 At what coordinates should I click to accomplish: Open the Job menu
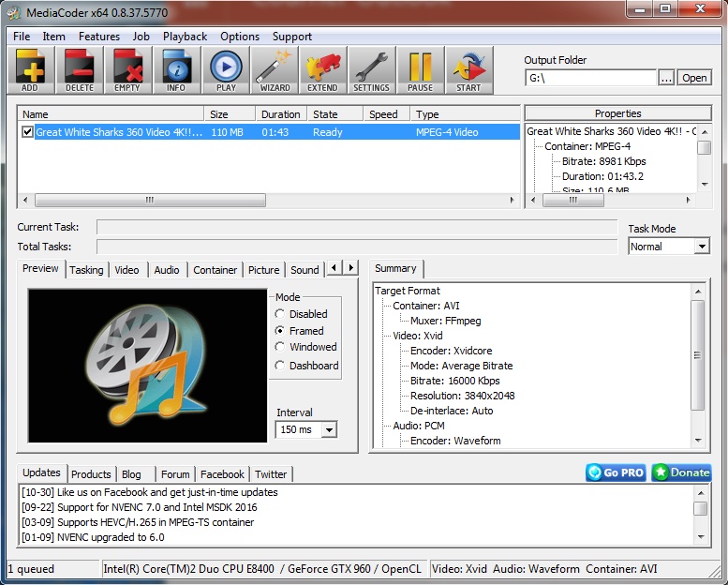tap(141, 37)
